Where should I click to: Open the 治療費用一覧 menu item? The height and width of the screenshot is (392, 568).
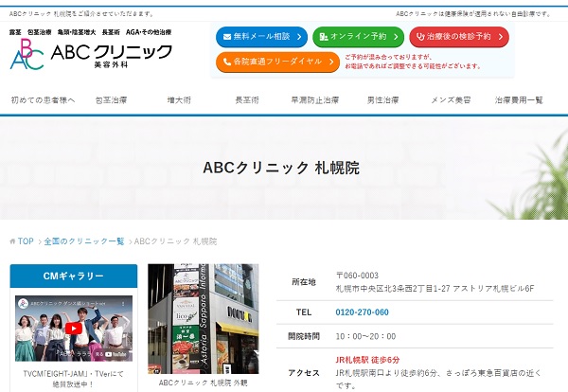click(519, 99)
